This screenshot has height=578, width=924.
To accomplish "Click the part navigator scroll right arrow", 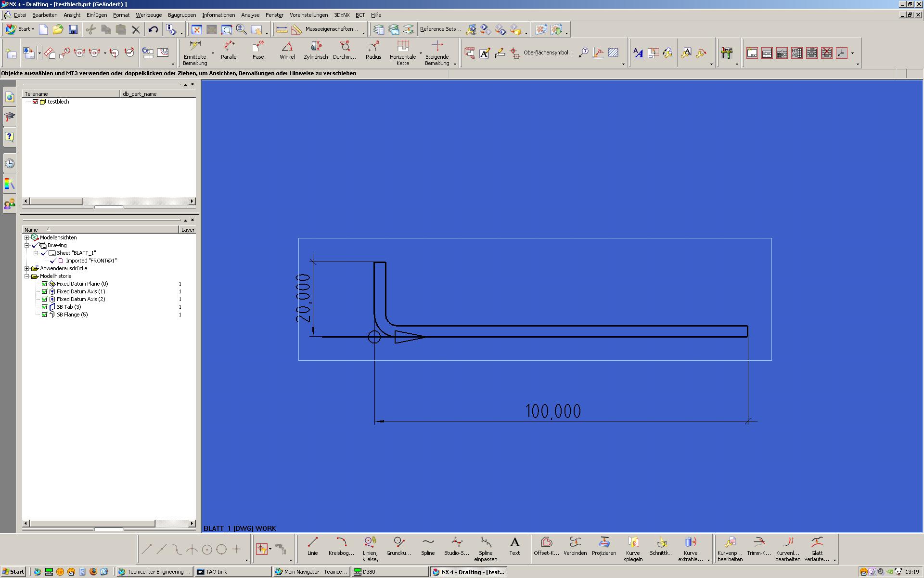I will 192,201.
